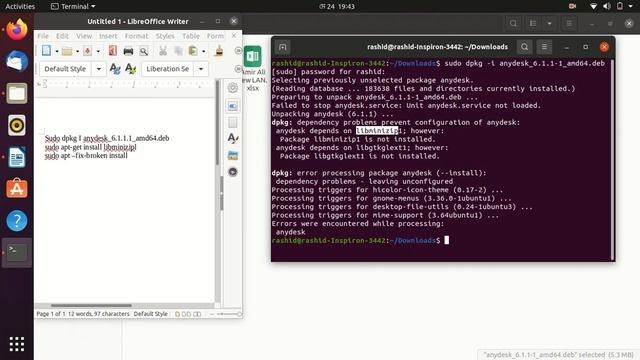
Task: Click the New Style from Selection icon
Action: (x=131, y=69)
